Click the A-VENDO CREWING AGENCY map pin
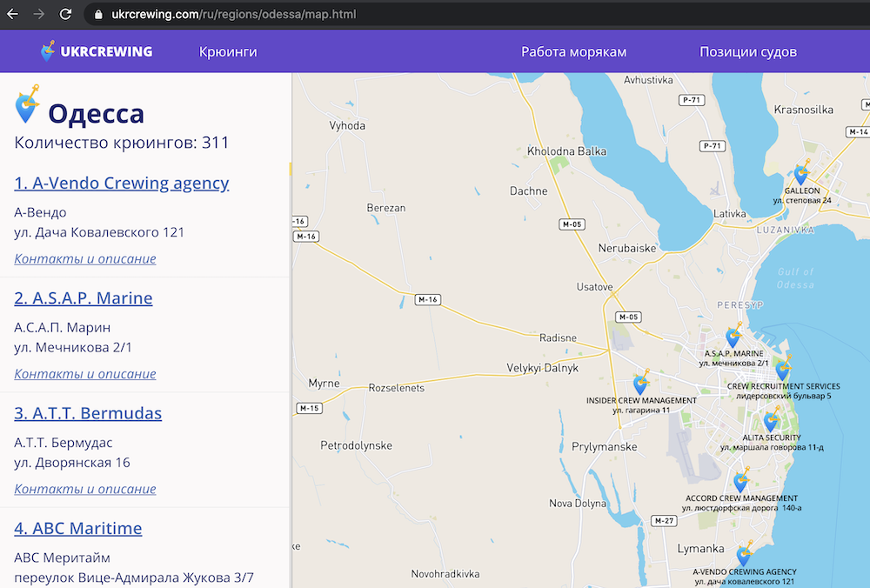This screenshot has height=588, width=870. (x=744, y=553)
